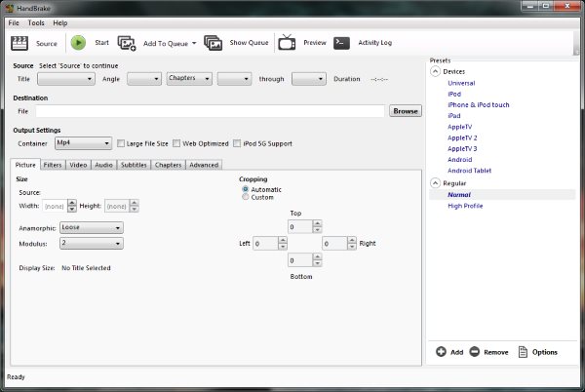The width and height of the screenshot is (585, 392).
Task: Click the destination File path field
Action: 210,111
